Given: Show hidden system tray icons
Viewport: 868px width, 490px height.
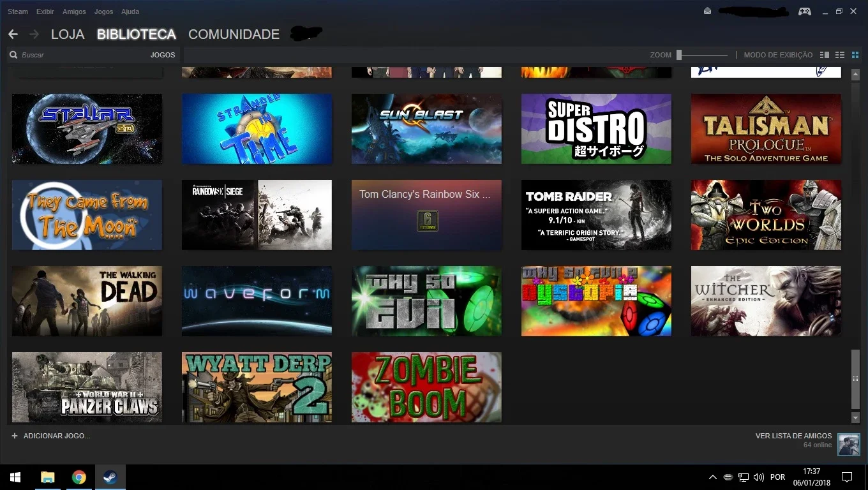Looking at the screenshot, I should [x=713, y=477].
